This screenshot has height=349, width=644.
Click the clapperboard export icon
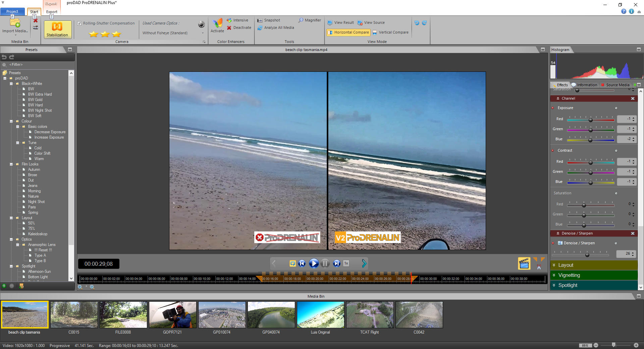tap(524, 263)
